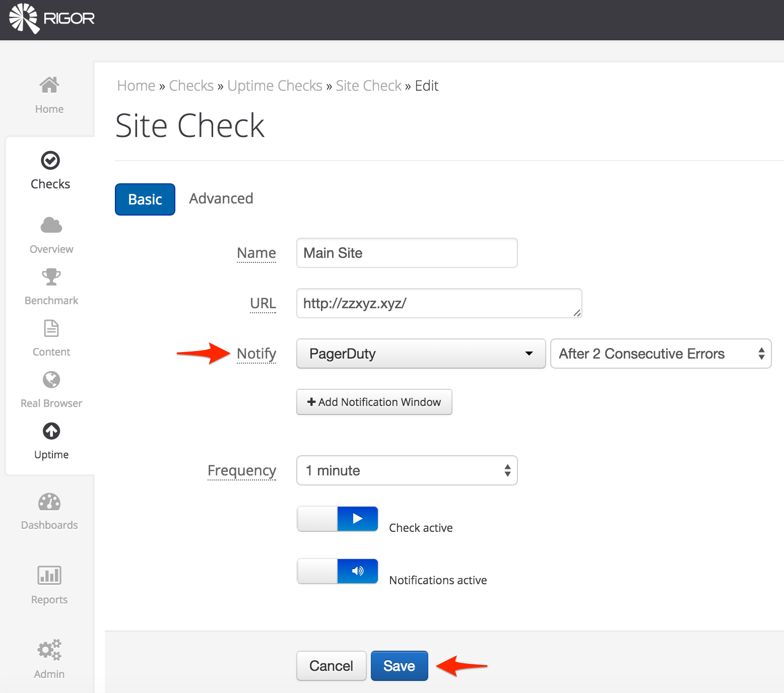The width and height of the screenshot is (784, 693).
Task: Click the Add Notification Window button
Action: point(374,402)
